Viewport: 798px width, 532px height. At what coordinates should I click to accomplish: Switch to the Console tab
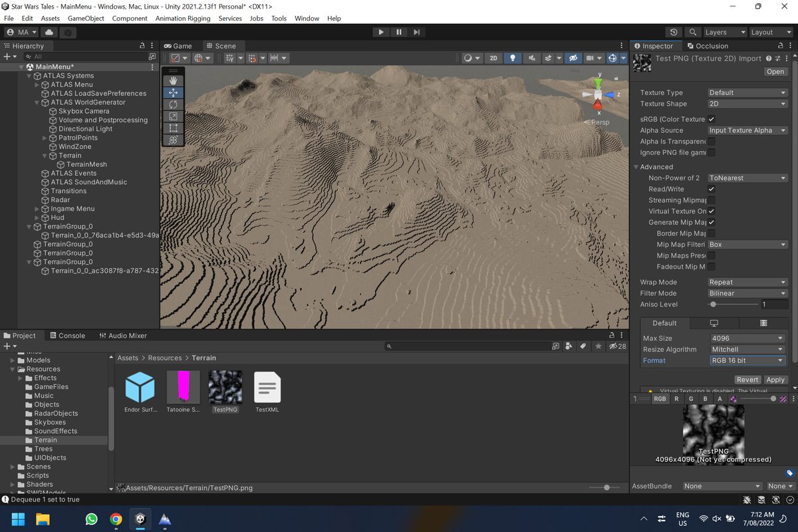67,336
